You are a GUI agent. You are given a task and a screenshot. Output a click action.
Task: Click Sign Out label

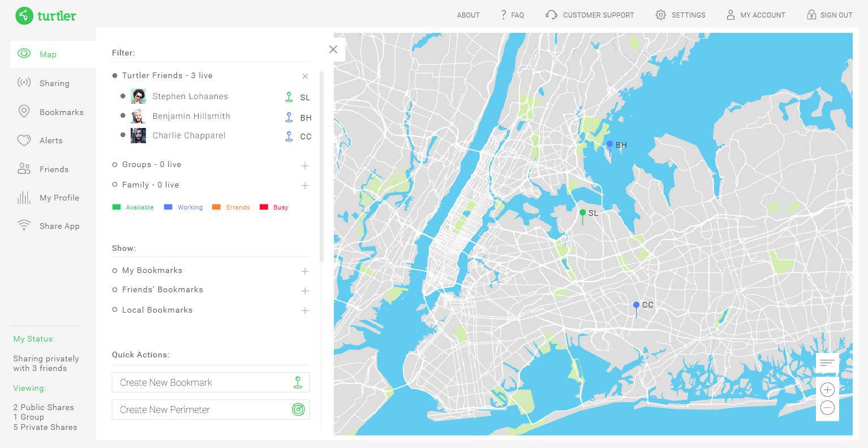pos(836,15)
